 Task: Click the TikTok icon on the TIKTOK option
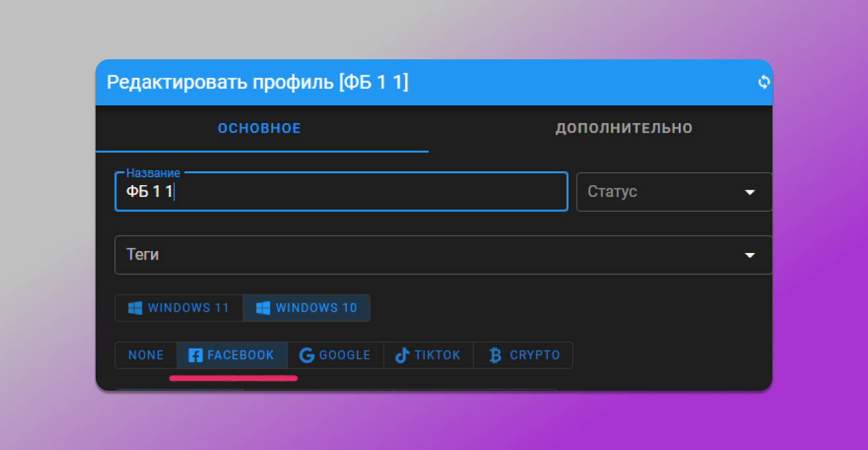tap(402, 355)
